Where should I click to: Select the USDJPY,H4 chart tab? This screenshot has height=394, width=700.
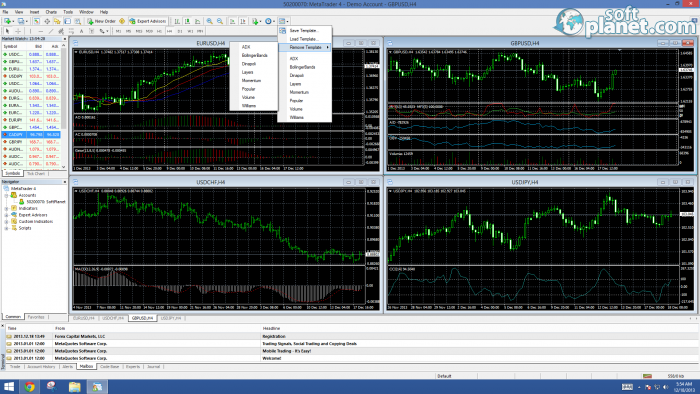(x=171, y=318)
